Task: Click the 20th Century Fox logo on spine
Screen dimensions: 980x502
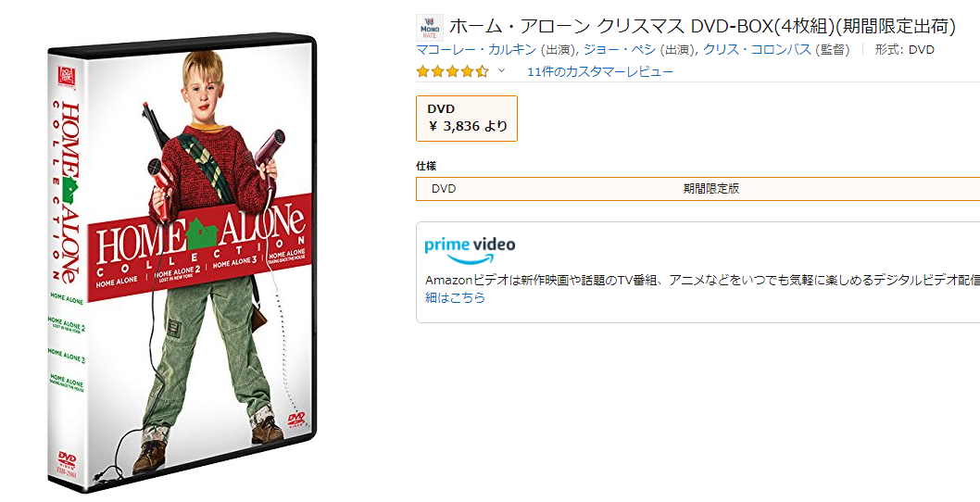Action: 67,78
